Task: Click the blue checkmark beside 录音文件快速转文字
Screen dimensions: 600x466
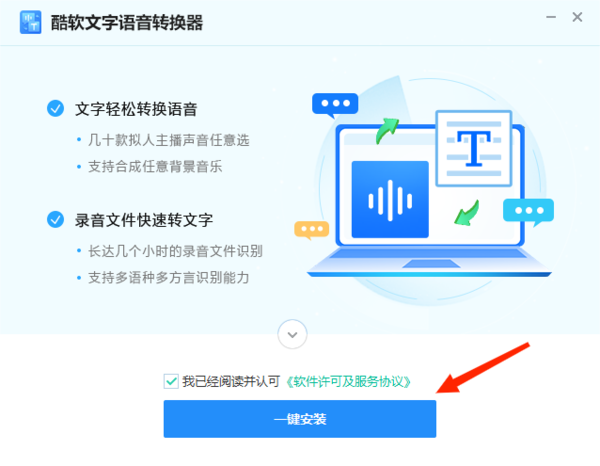Action: coord(55,219)
